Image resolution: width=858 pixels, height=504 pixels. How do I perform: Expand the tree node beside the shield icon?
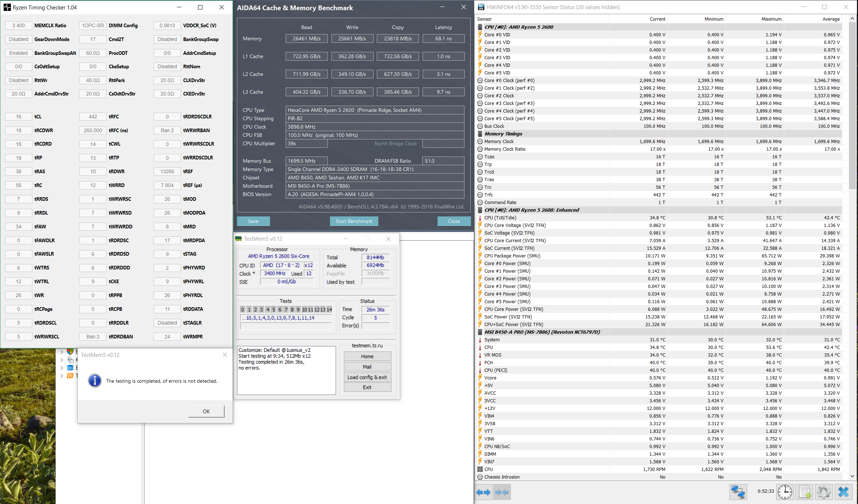pos(62,351)
